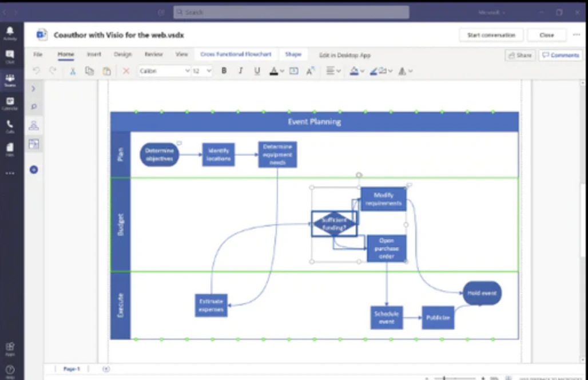Click the Undo icon in toolbar
This screenshot has width=588, height=380.
tap(36, 70)
